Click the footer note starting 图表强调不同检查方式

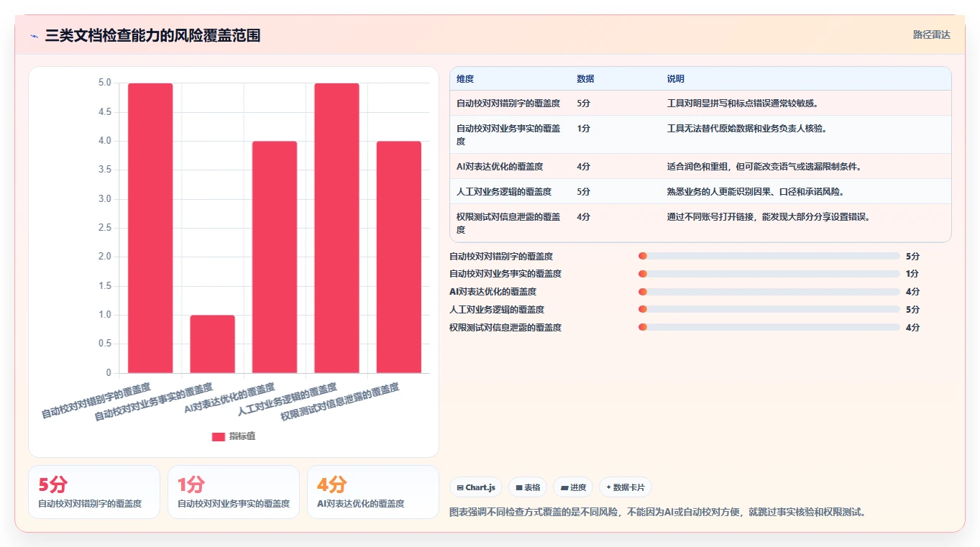click(657, 512)
